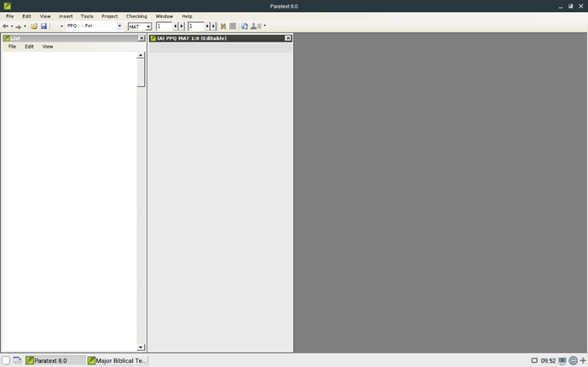The height and width of the screenshot is (367, 588).
Task: Expand the back history dropdown arrow
Action: tap(12, 26)
